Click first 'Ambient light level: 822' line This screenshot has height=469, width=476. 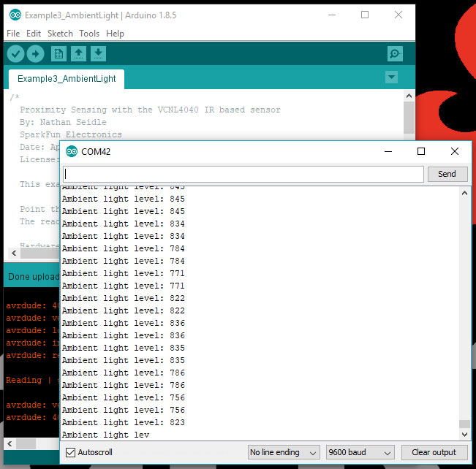[124, 299]
